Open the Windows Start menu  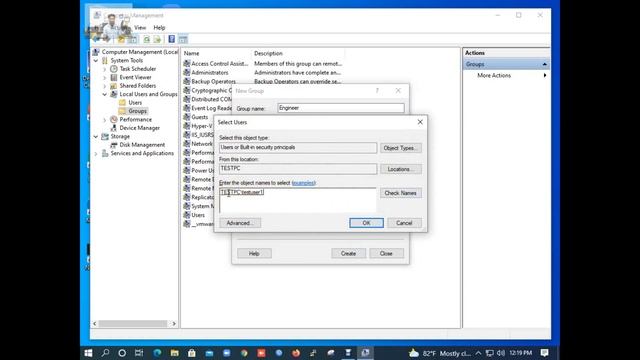[88, 353]
